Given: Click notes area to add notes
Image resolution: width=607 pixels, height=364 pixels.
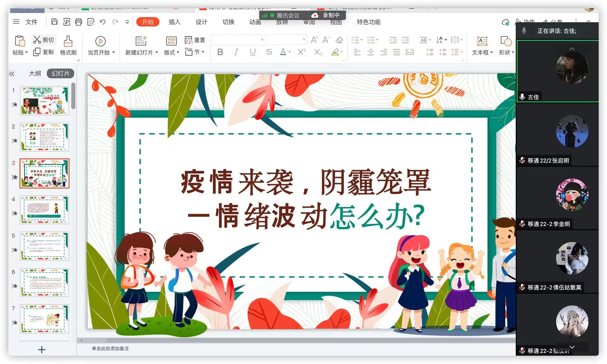Looking at the screenshot, I should point(110,348).
